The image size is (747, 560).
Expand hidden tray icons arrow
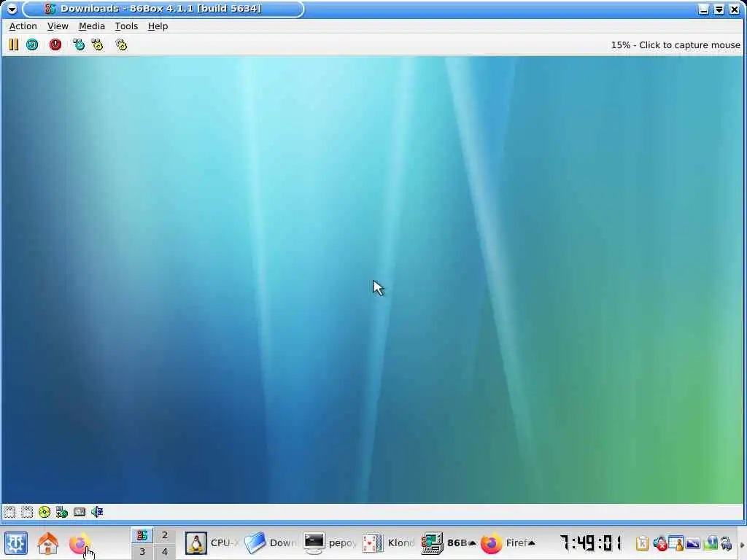[x=742, y=544]
